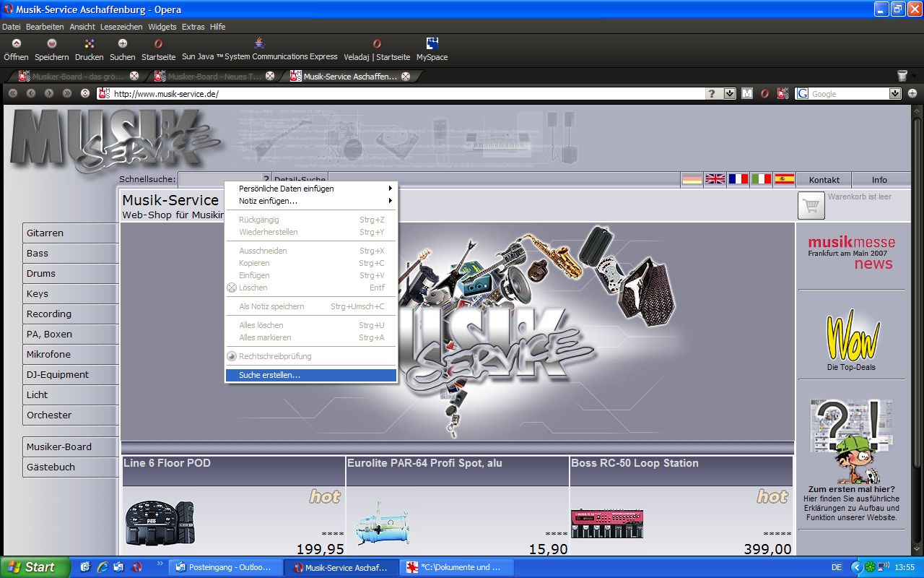
Task: Select German flag language
Action: tap(692, 178)
